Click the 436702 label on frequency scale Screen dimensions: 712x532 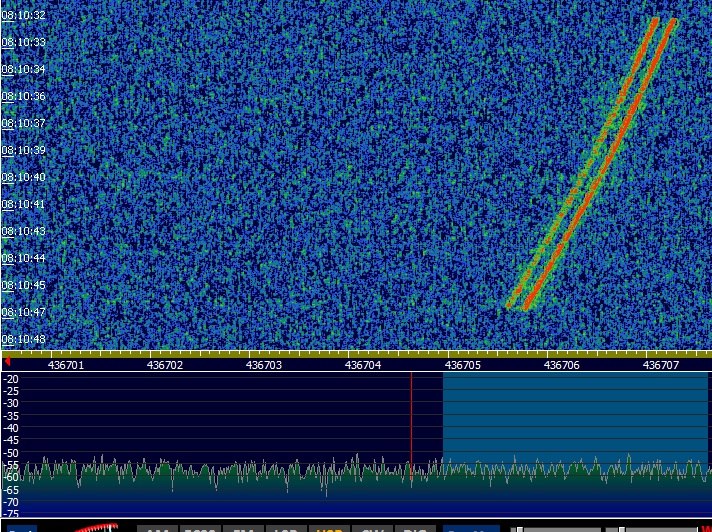point(165,365)
